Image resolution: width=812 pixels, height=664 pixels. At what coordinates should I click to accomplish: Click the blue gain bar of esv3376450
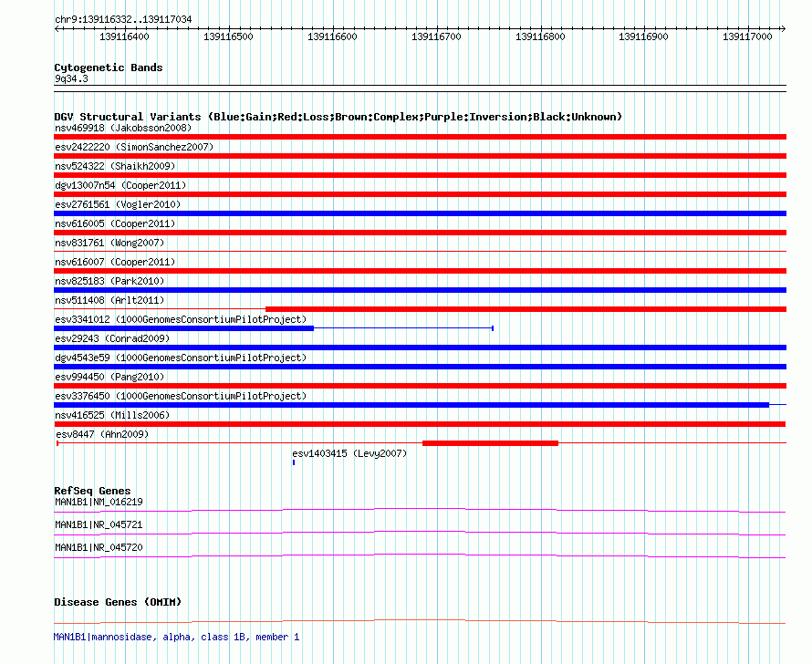tap(411, 405)
